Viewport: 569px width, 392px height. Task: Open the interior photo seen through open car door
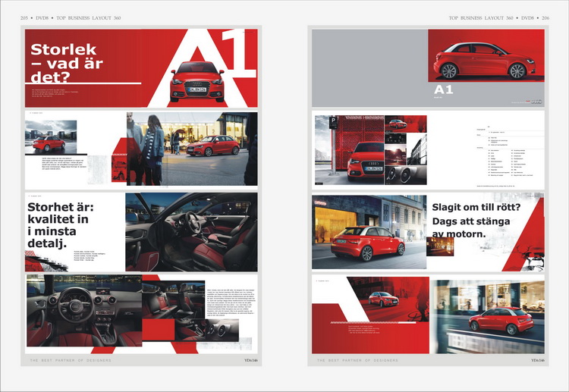tap(191, 232)
